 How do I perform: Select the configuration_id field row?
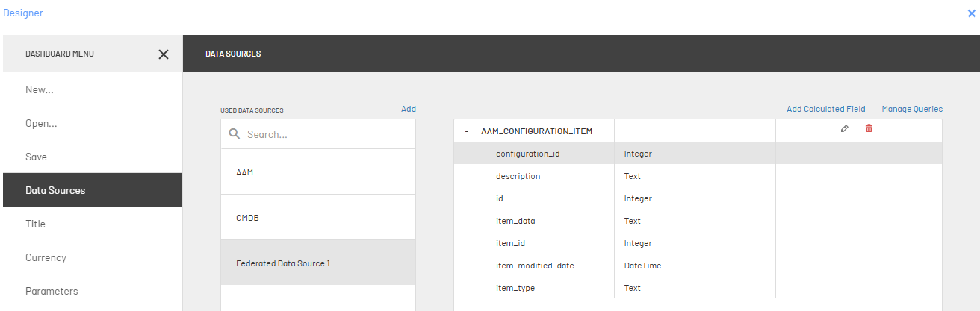click(698, 154)
